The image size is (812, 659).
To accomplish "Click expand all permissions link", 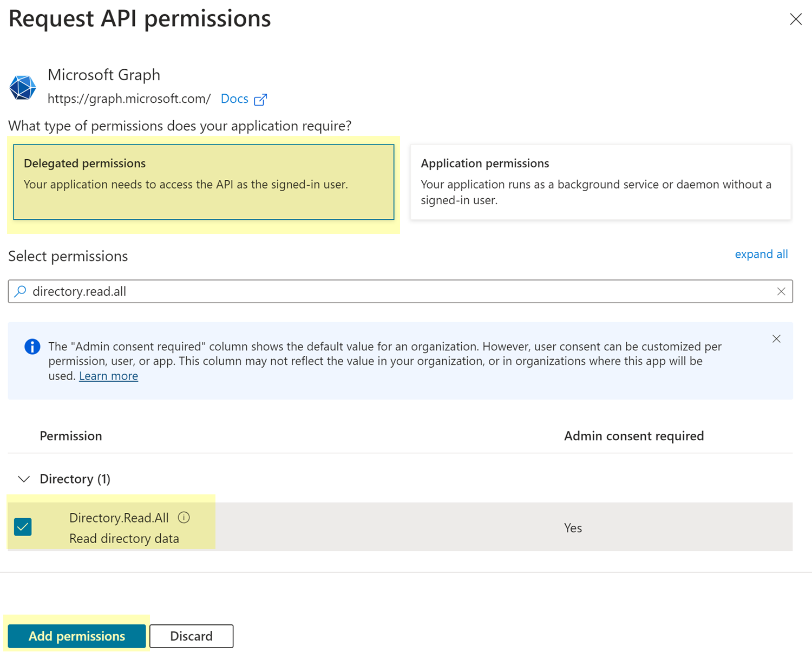I will point(761,254).
